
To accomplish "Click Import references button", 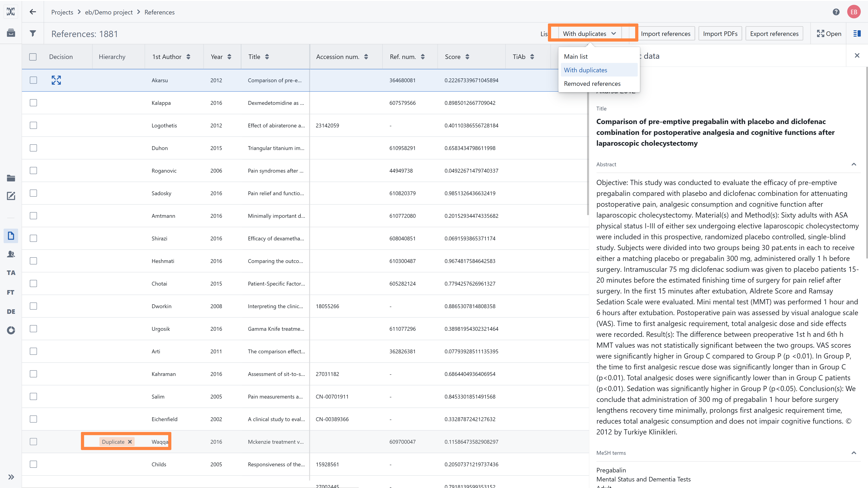I will [665, 34].
